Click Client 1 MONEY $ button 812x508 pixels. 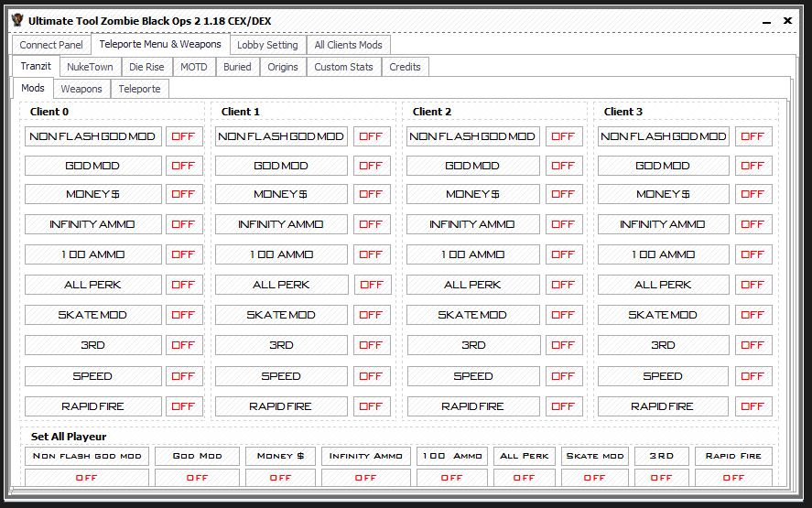click(281, 194)
